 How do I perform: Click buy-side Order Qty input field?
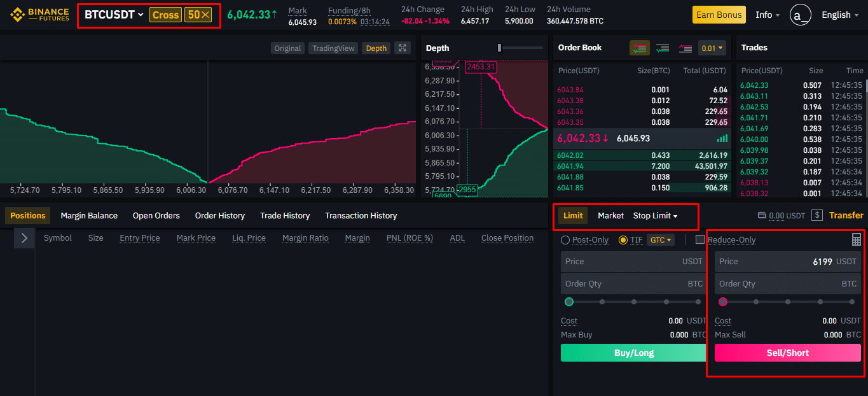point(633,284)
